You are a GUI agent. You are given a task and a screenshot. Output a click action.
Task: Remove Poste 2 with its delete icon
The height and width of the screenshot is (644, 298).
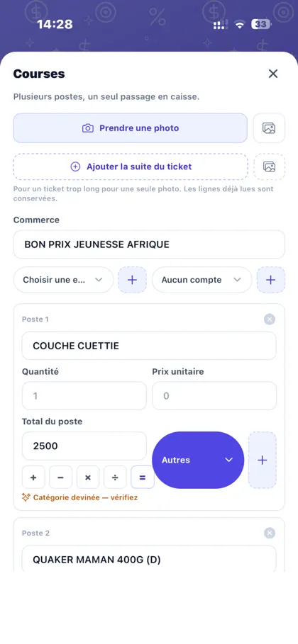click(270, 533)
